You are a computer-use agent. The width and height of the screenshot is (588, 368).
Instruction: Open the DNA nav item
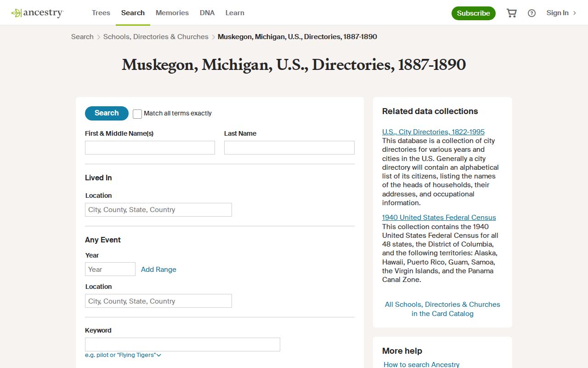click(207, 13)
